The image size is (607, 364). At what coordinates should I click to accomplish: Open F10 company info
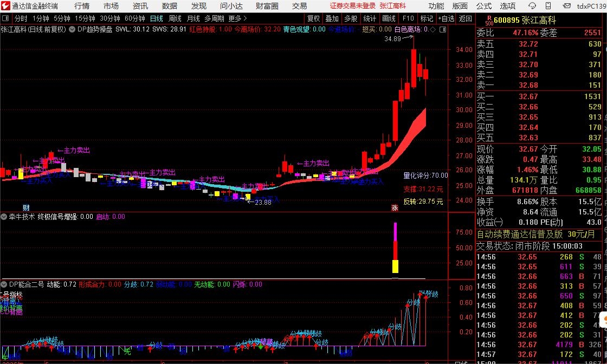click(x=408, y=18)
